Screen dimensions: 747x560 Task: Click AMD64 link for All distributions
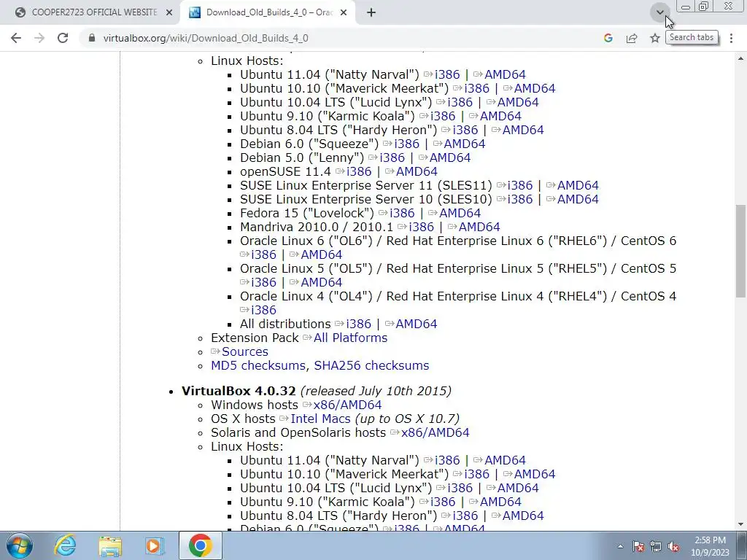pyautogui.click(x=417, y=324)
